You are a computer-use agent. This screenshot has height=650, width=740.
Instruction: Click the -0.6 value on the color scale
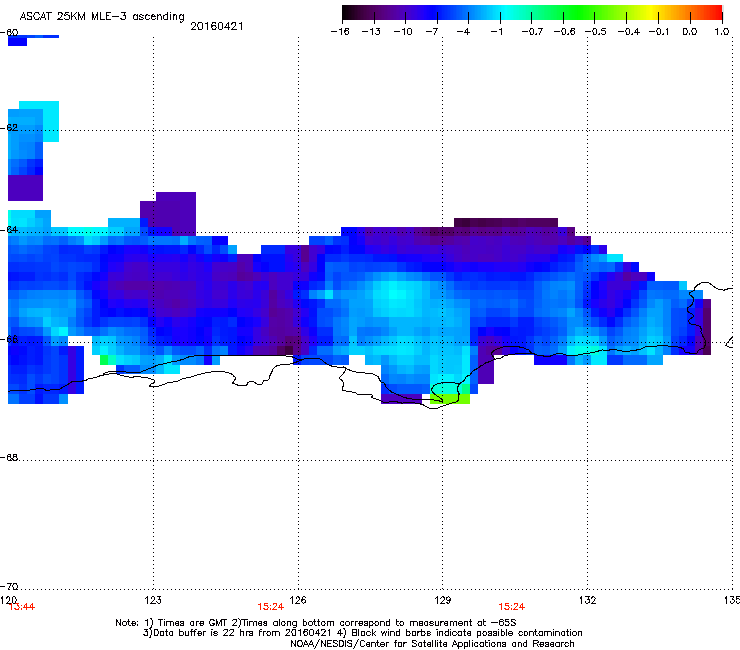click(564, 32)
